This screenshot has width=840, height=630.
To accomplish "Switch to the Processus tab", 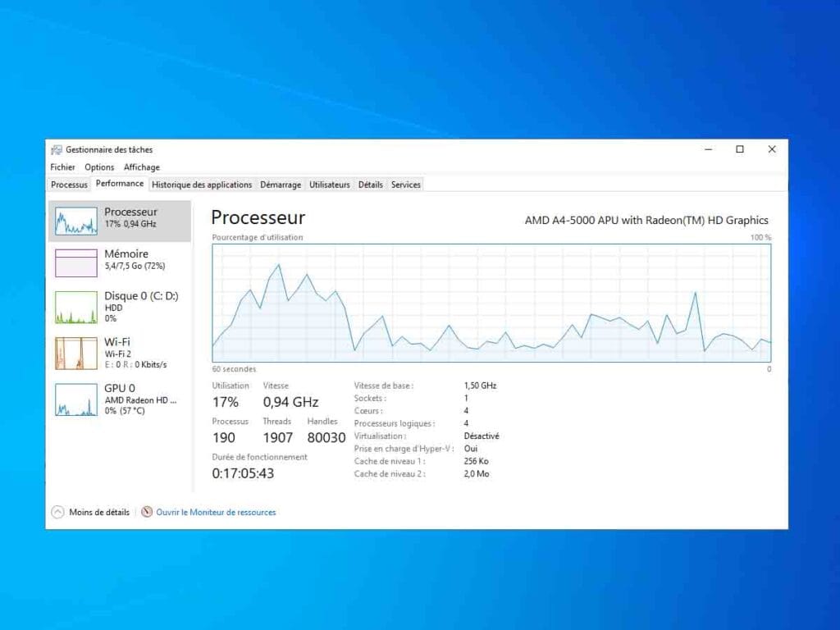I will click(69, 185).
